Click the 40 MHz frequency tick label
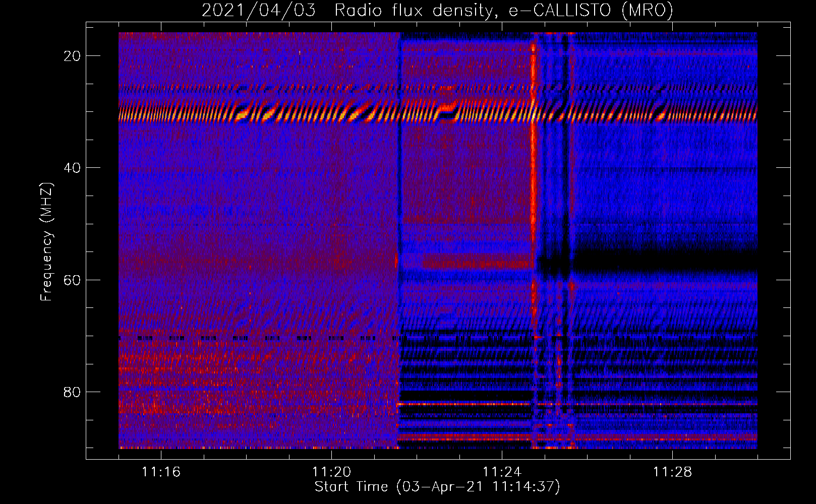 [x=72, y=167]
